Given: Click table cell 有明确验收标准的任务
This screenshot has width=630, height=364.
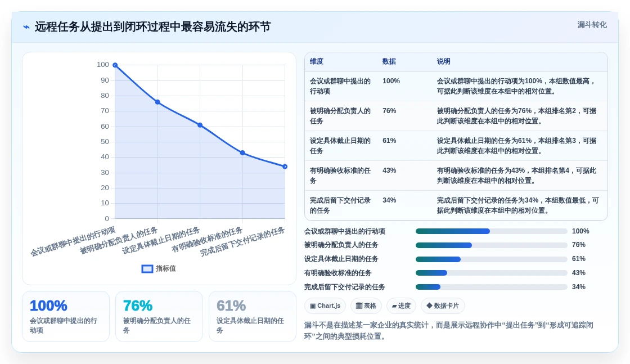Looking at the screenshot, I should (340, 176).
